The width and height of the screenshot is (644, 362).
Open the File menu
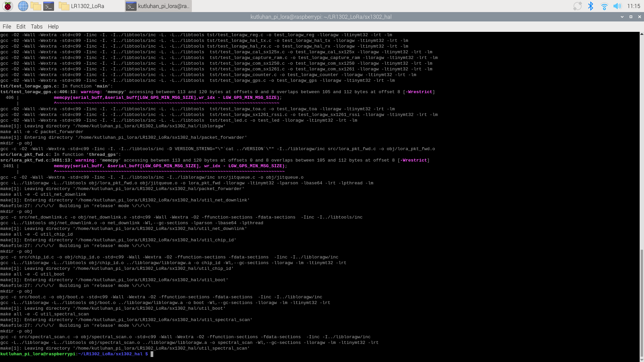(x=7, y=26)
